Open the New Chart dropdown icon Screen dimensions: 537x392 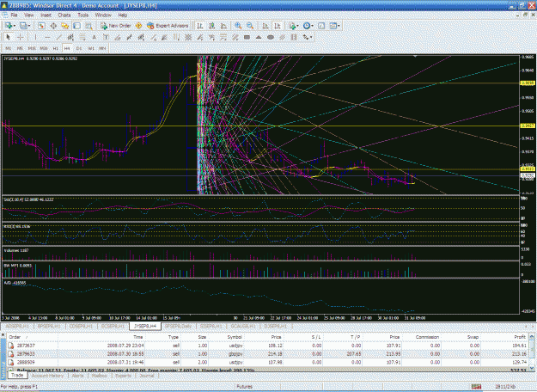pos(9,26)
